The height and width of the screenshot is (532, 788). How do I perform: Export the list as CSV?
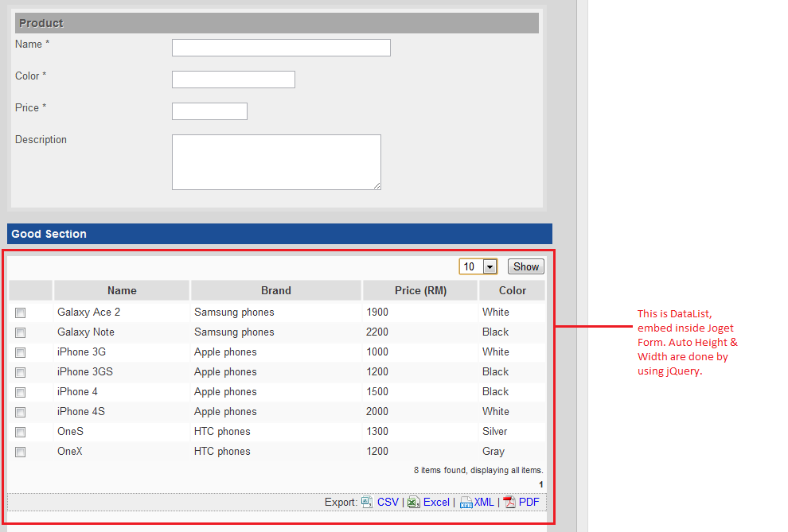[388, 502]
